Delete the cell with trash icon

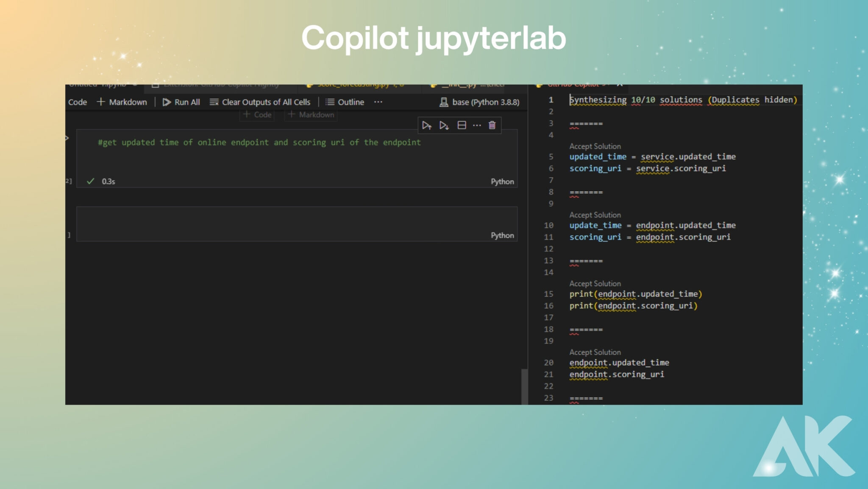492,125
